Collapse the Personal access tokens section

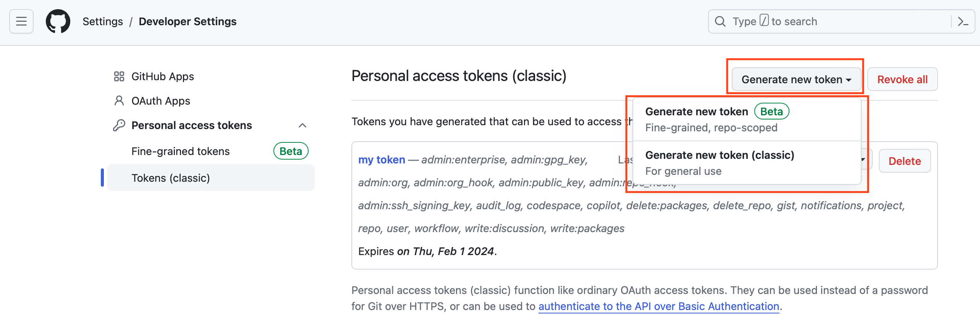tap(302, 125)
